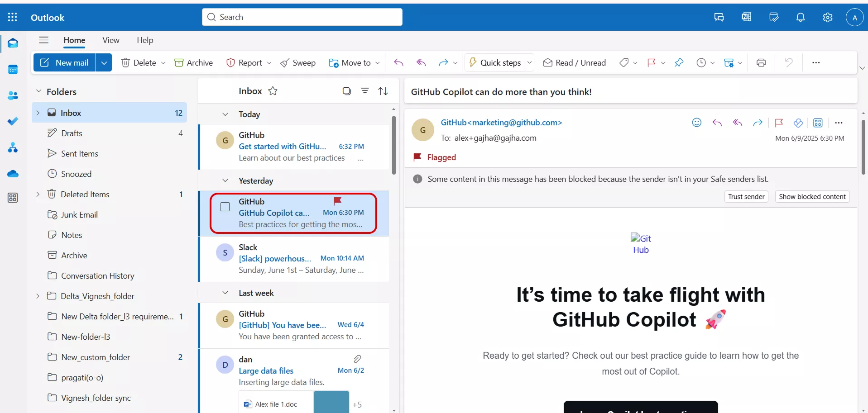This screenshot has width=868, height=413.
Task: Open the Sent Items folder
Action: [109, 153]
